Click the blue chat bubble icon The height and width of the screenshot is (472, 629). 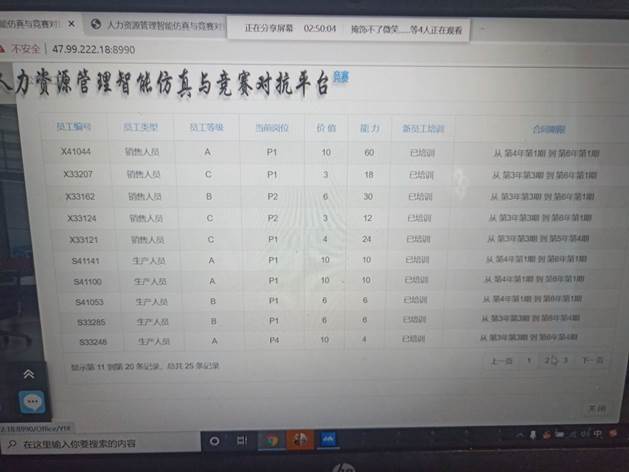click(x=32, y=402)
